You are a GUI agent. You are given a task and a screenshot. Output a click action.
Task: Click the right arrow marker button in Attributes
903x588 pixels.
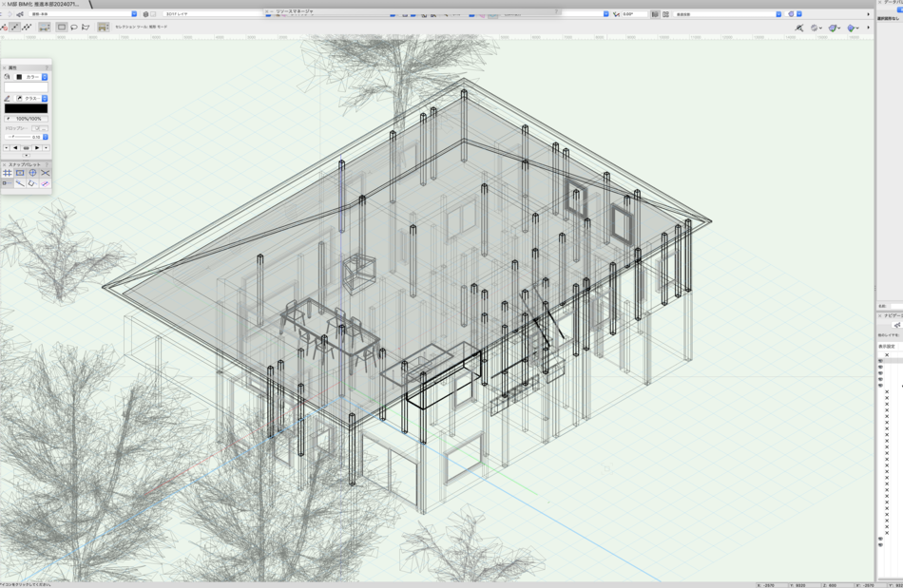[x=37, y=148]
